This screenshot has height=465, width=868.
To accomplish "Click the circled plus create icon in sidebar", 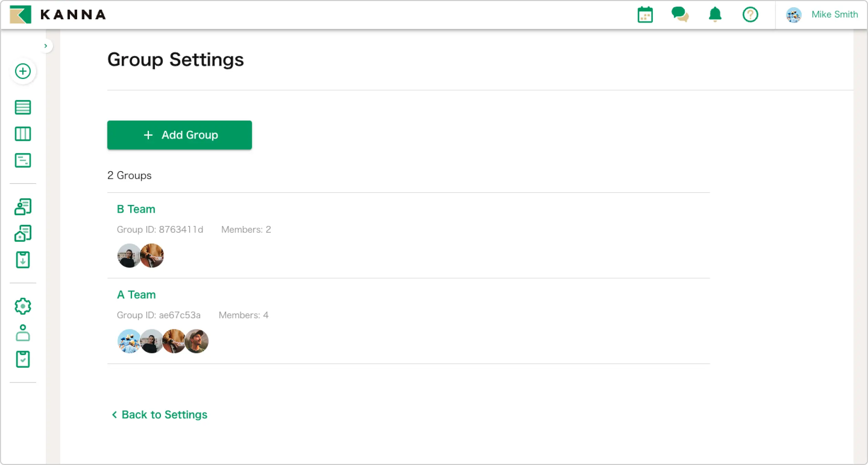I will click(x=23, y=71).
